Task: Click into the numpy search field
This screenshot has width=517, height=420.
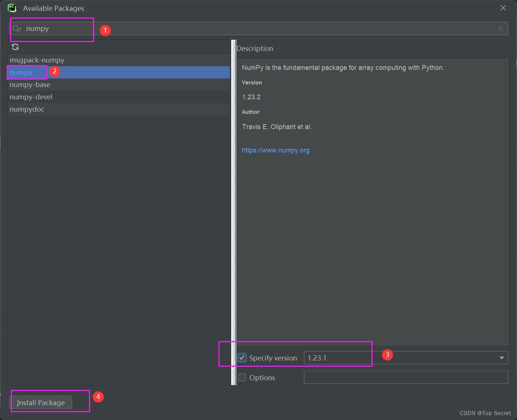Action: [x=259, y=29]
